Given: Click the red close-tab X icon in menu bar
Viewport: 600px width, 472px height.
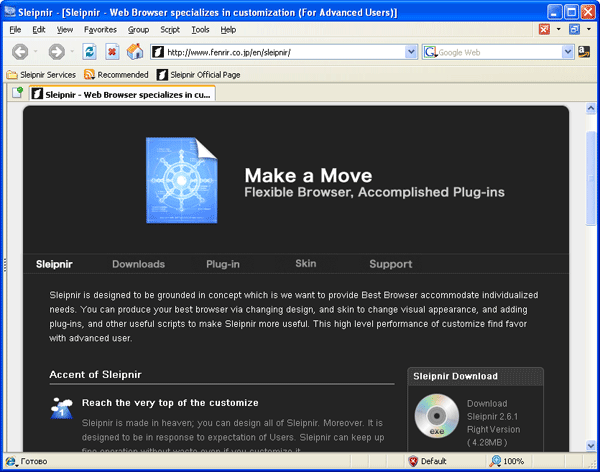Looking at the screenshot, I should (x=544, y=29).
